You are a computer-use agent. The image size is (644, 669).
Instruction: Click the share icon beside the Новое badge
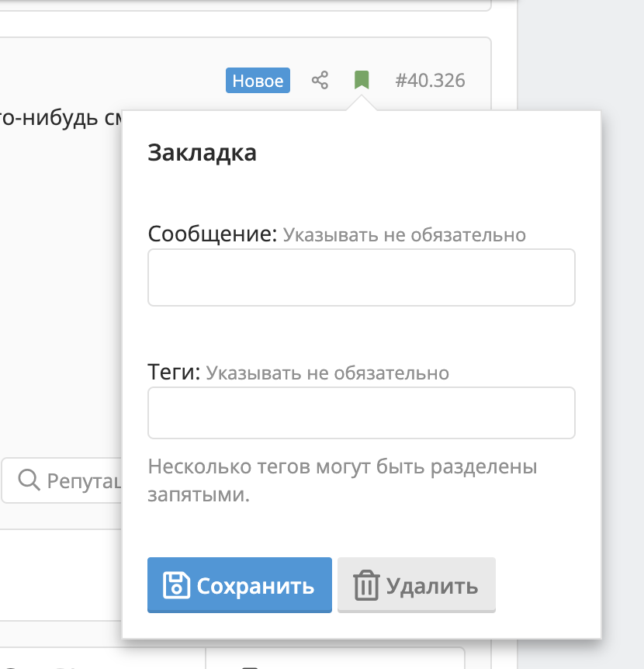[x=320, y=80]
